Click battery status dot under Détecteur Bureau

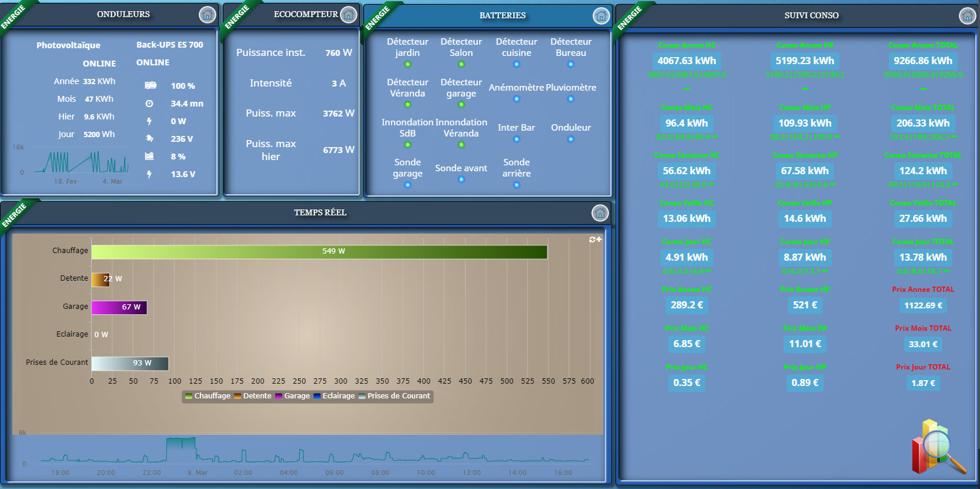(x=570, y=64)
